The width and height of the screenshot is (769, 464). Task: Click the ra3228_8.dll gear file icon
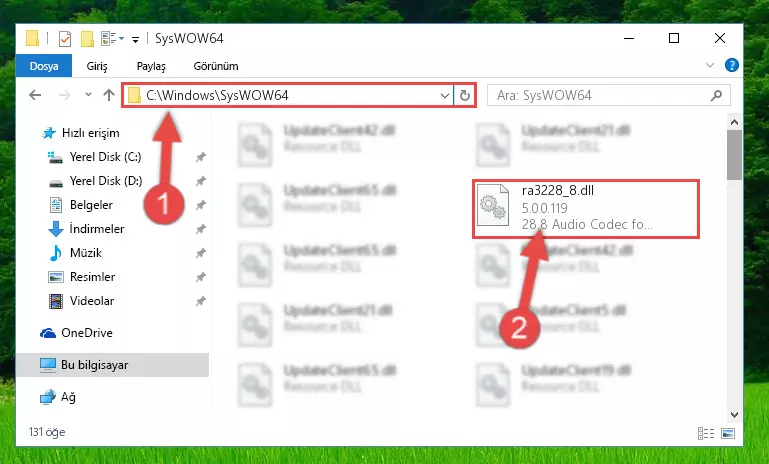click(x=493, y=206)
